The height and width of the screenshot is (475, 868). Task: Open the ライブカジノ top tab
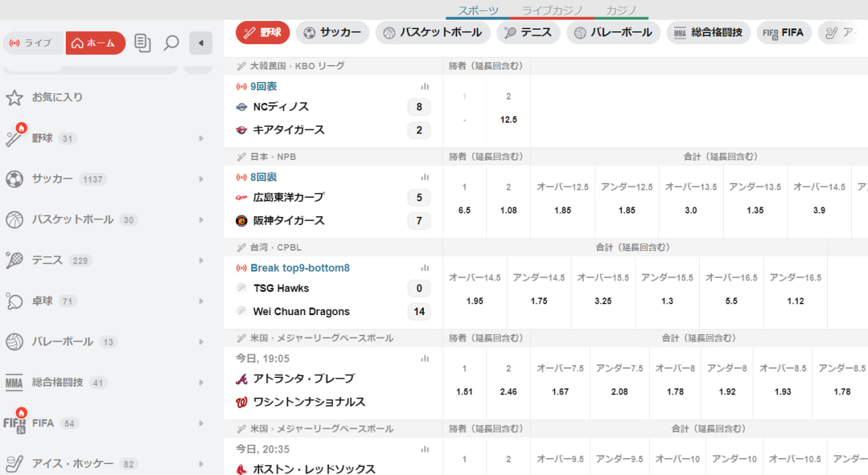551,10
